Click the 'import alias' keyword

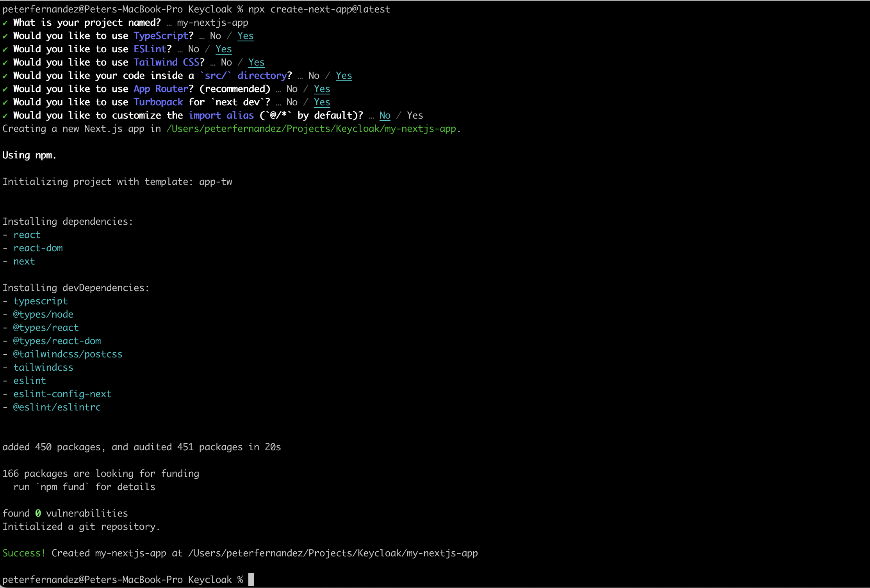[x=221, y=115]
